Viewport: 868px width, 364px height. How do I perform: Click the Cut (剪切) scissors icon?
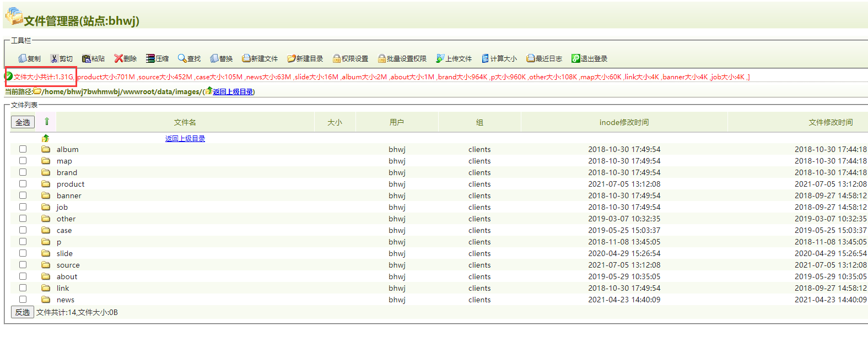(x=54, y=58)
